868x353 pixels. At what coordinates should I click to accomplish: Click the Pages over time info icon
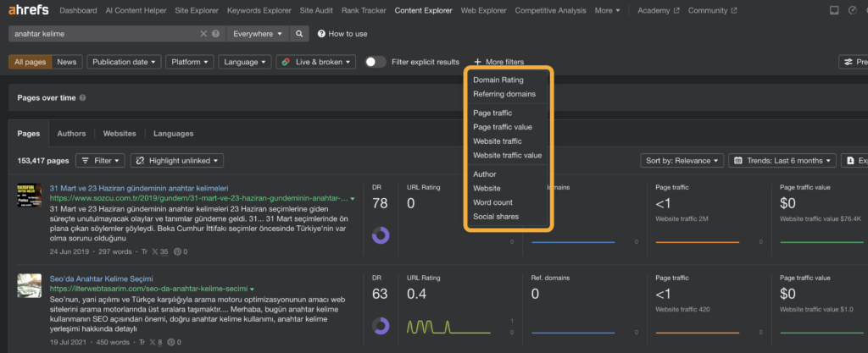(x=82, y=98)
